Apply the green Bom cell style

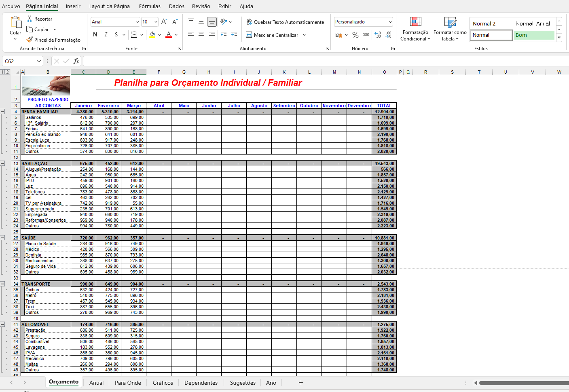pyautogui.click(x=534, y=35)
